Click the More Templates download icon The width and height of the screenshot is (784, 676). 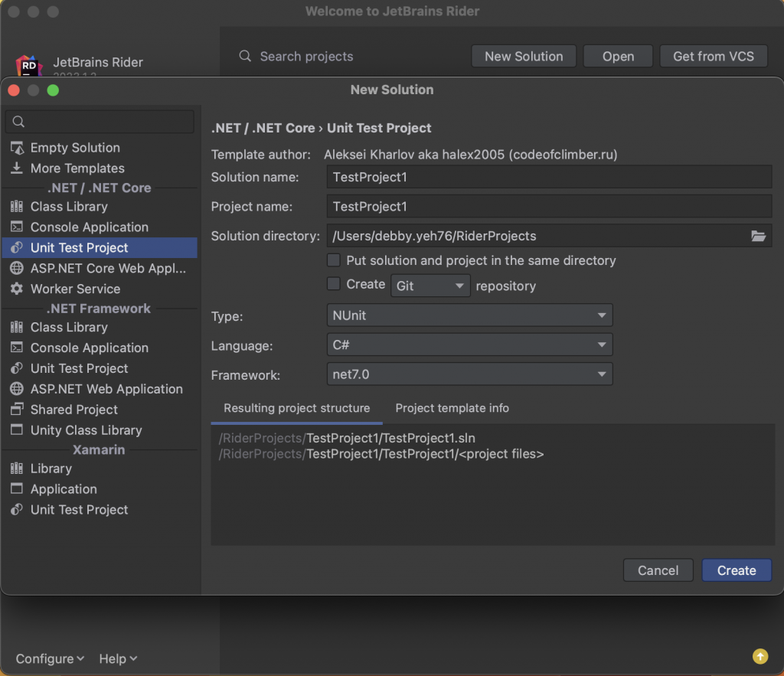click(17, 168)
